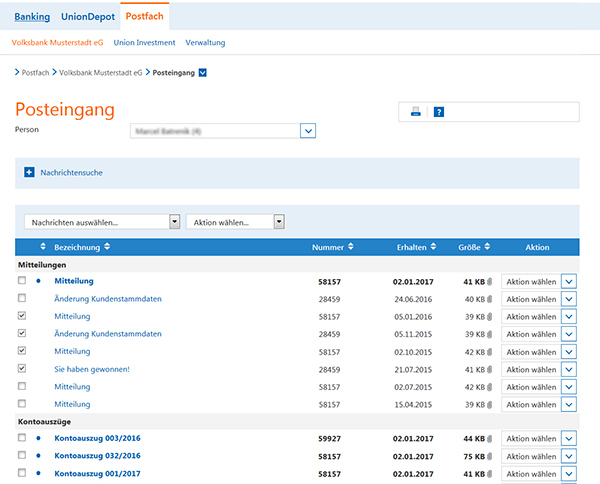
Task: Tick checkbox for Kontoauszug 032/2016
Action: pyautogui.click(x=22, y=455)
